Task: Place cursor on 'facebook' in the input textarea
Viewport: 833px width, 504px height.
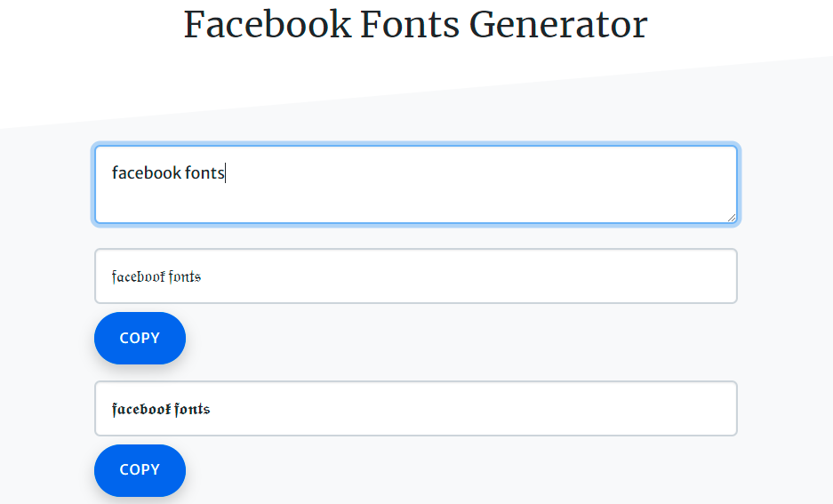Action: point(147,172)
